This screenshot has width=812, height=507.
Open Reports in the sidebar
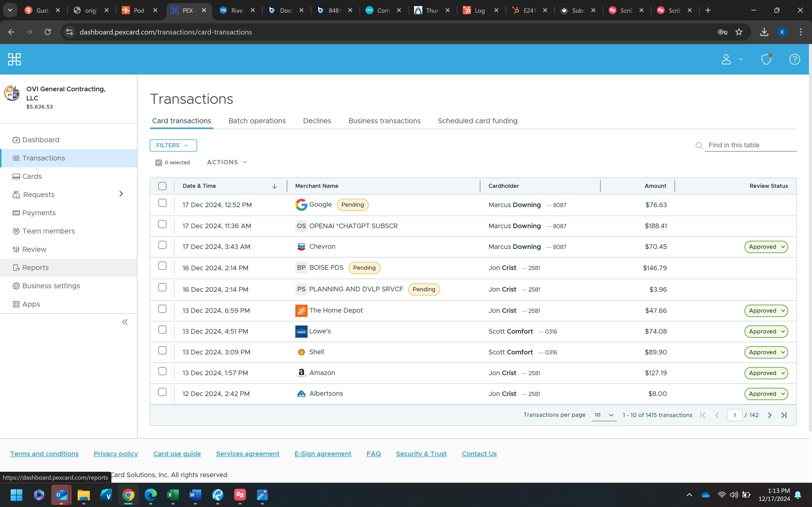pyautogui.click(x=35, y=268)
